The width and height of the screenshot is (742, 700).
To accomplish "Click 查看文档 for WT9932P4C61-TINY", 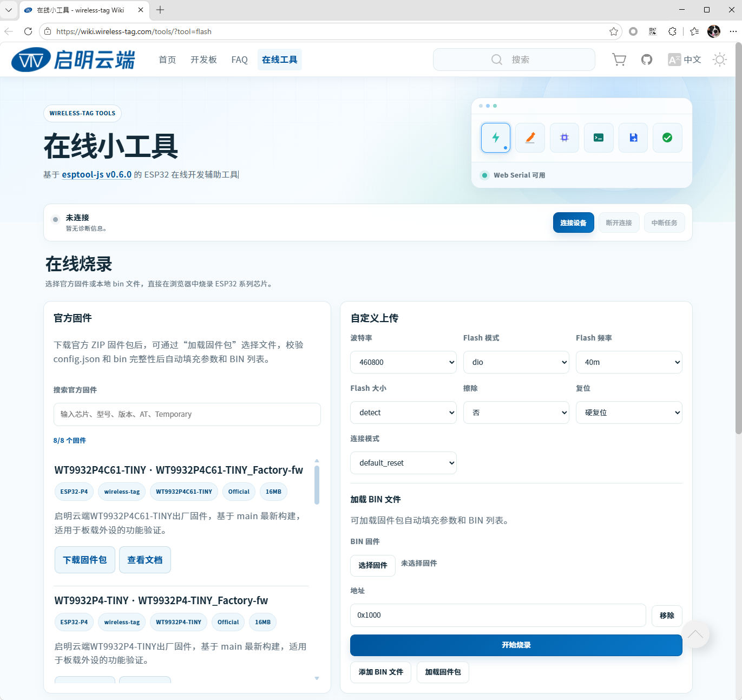I will (145, 560).
